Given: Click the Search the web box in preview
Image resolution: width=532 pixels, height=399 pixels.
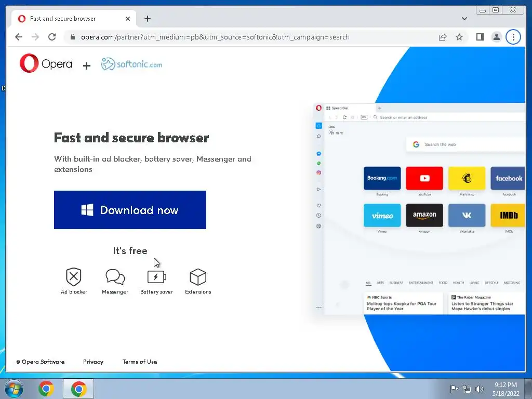Looking at the screenshot, I should click(x=465, y=144).
